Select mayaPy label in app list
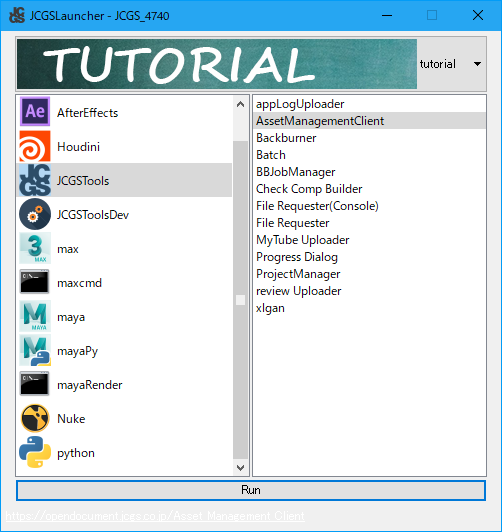Viewport: 502px width, 532px height. click(77, 351)
